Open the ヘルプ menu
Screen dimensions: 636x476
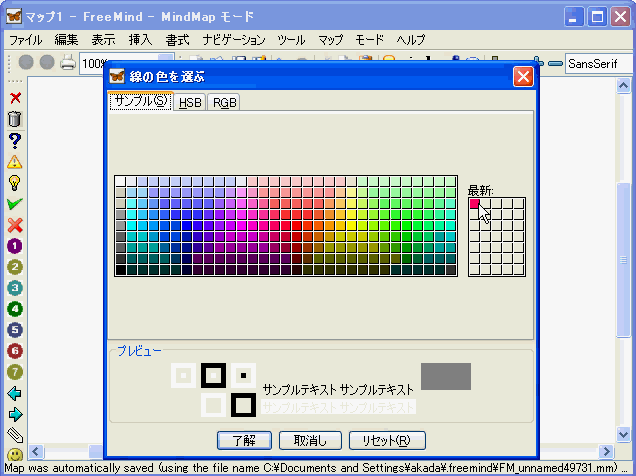point(410,40)
